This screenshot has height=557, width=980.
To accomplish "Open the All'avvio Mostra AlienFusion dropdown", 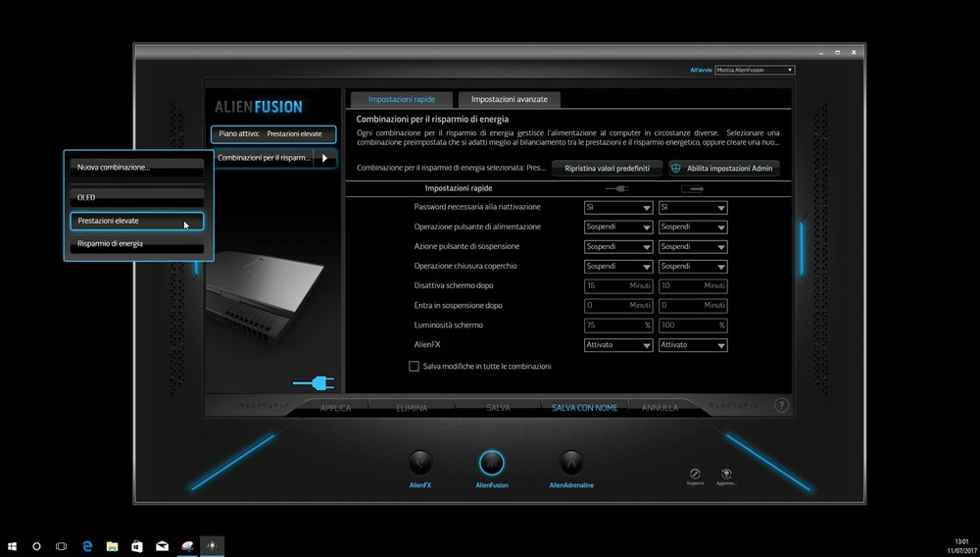I will tap(755, 70).
